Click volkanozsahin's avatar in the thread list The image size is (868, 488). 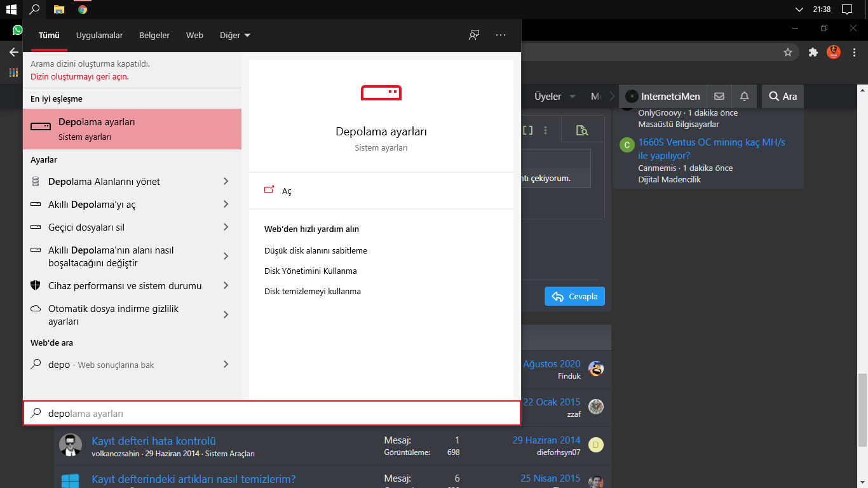pyautogui.click(x=71, y=445)
